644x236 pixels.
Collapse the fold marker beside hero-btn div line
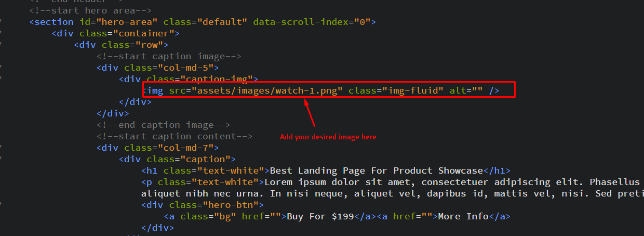(x=1, y=205)
